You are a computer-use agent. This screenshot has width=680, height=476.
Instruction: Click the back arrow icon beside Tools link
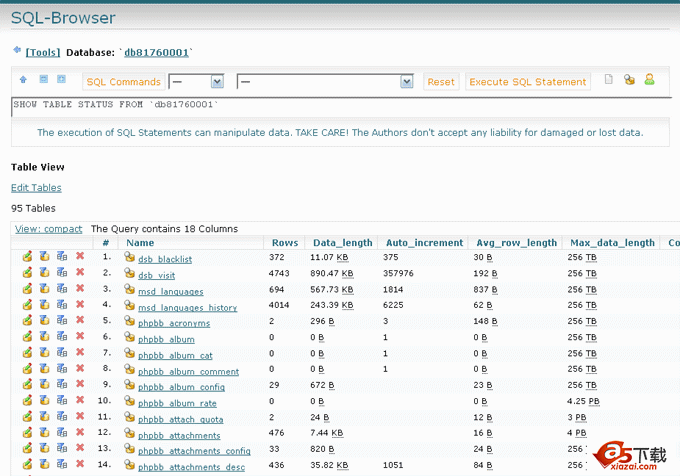[16, 50]
